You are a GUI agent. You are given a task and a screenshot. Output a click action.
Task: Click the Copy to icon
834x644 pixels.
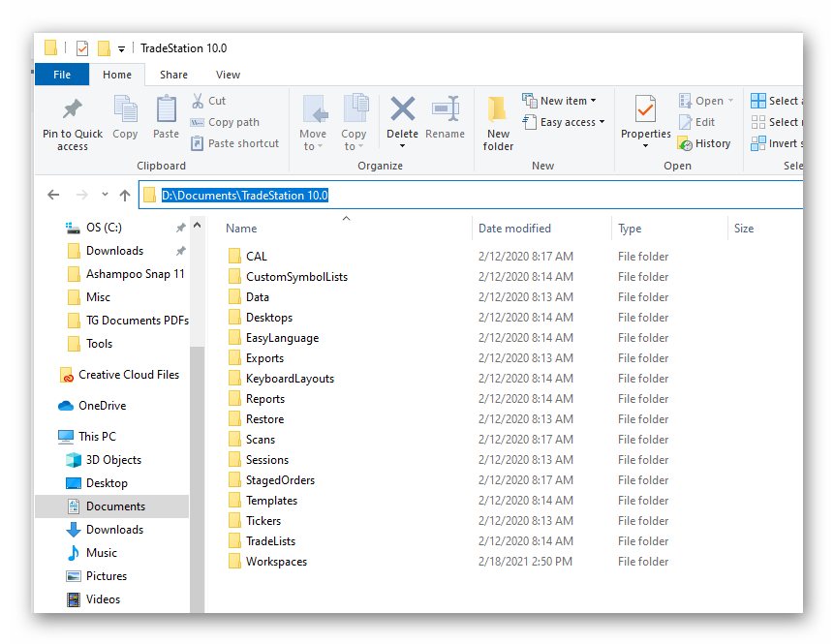click(355, 109)
